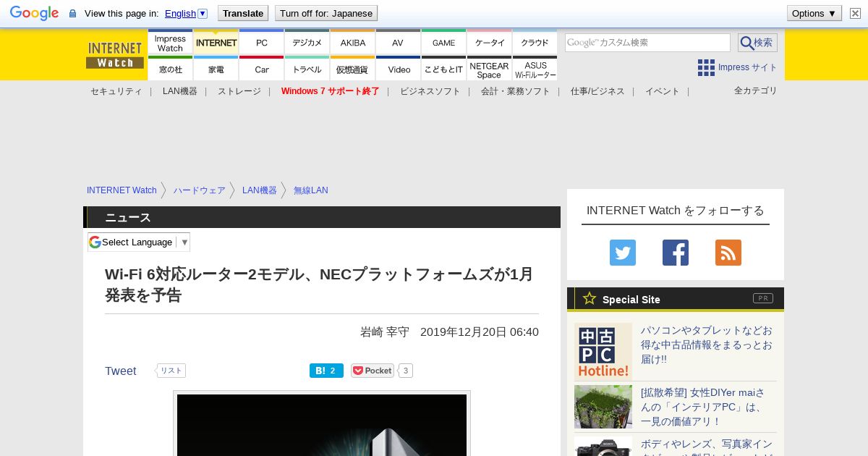868x456 pixels.
Task: Click the Hatena Bookmark B! button
Action: click(326, 371)
